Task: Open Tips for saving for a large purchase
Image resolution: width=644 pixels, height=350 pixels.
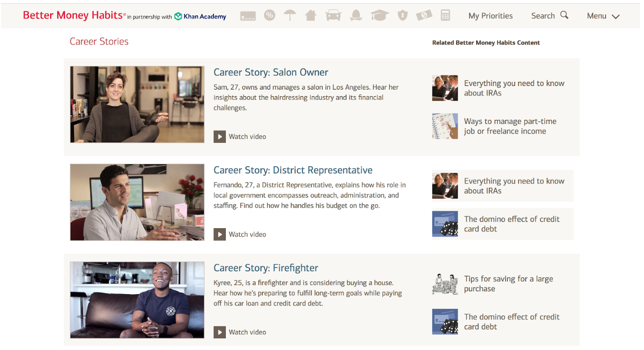Action: [508, 284]
